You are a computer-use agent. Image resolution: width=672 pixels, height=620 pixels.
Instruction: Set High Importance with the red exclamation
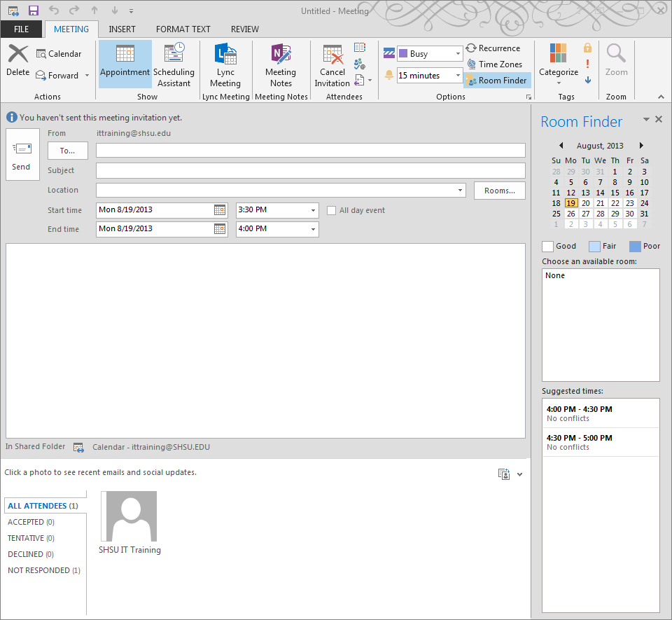click(x=587, y=64)
